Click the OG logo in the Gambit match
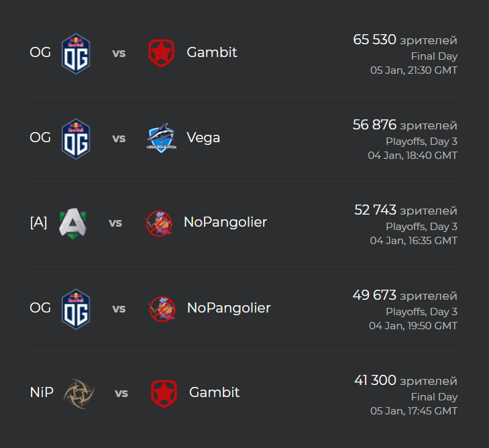The image size is (489, 448). (76, 53)
